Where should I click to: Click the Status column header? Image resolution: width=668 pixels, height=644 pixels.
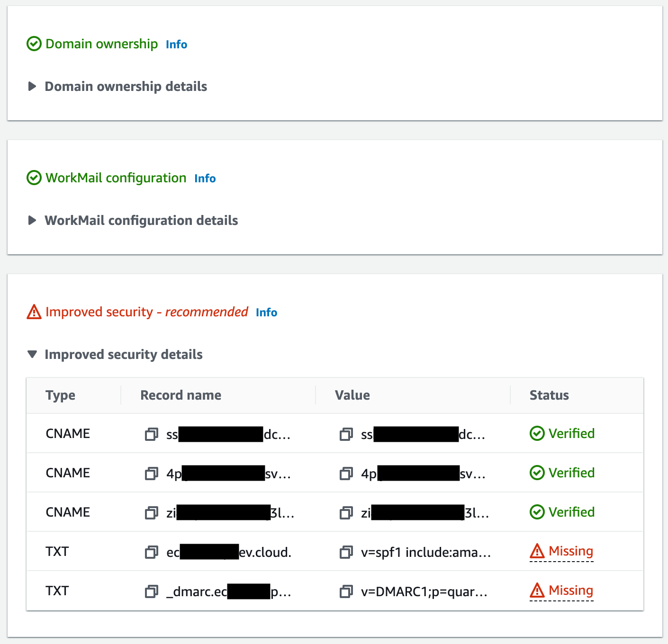549,395
